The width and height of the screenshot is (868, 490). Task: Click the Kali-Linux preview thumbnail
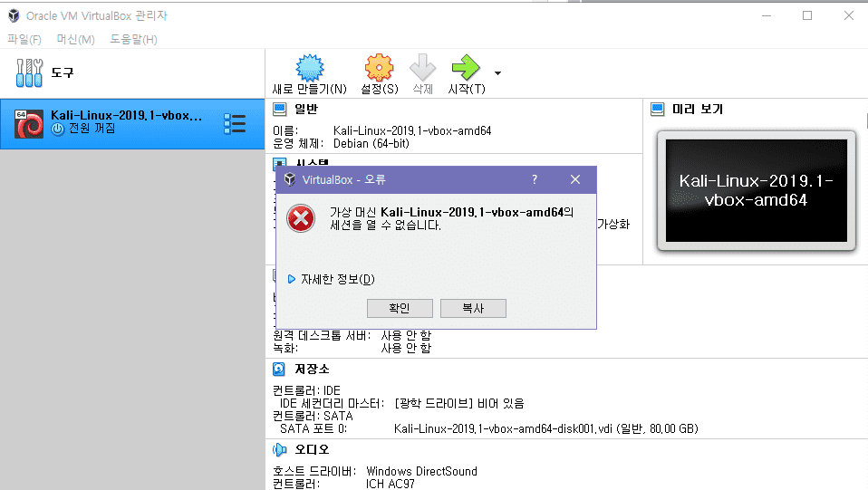757,190
